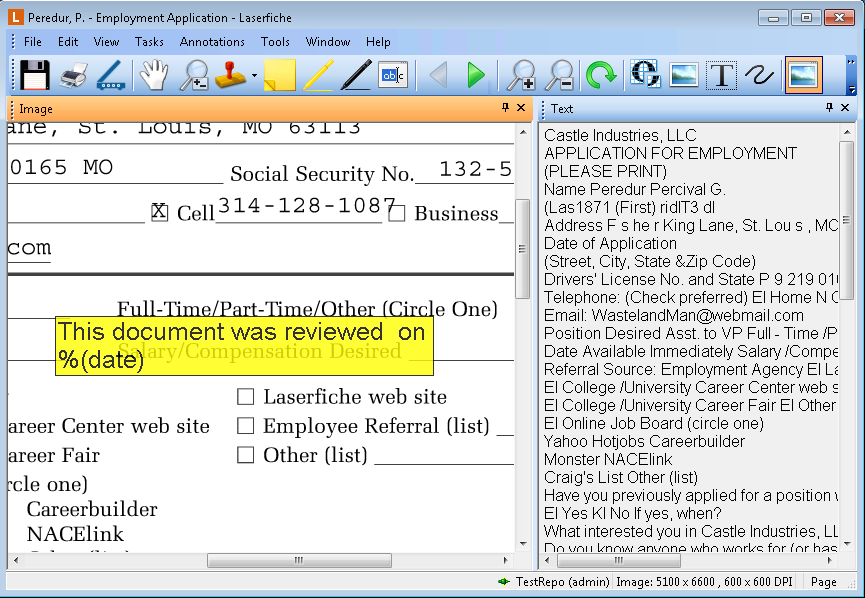Click the Print icon in the toolbar
This screenshot has width=865, height=598.
(x=73, y=75)
